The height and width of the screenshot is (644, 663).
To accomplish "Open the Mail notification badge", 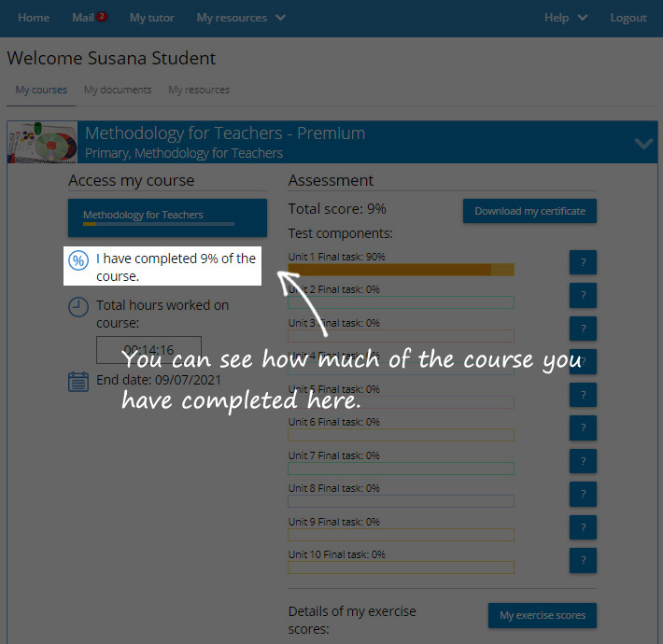I will (101, 16).
